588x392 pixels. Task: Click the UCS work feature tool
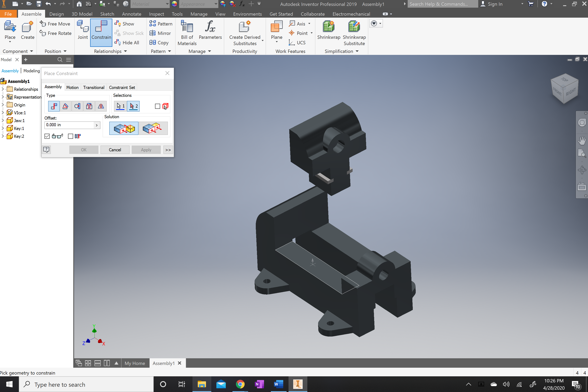pyautogui.click(x=297, y=43)
